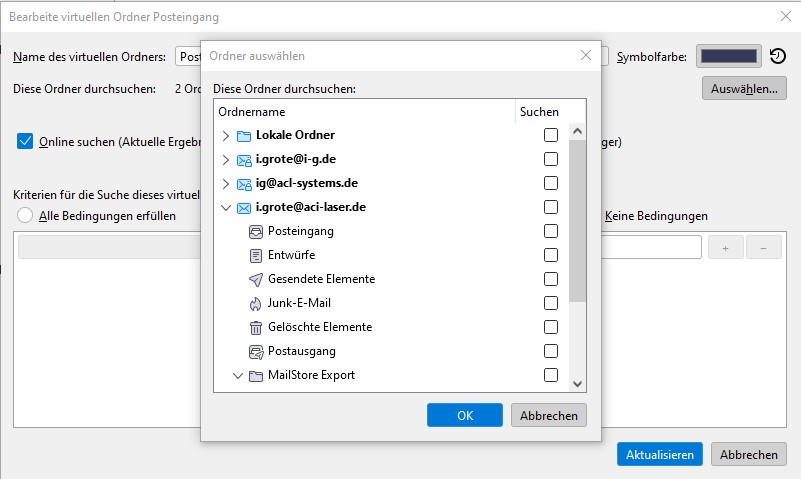
Task: Click the Gesendete Elemente paper plane icon
Action: (256, 279)
